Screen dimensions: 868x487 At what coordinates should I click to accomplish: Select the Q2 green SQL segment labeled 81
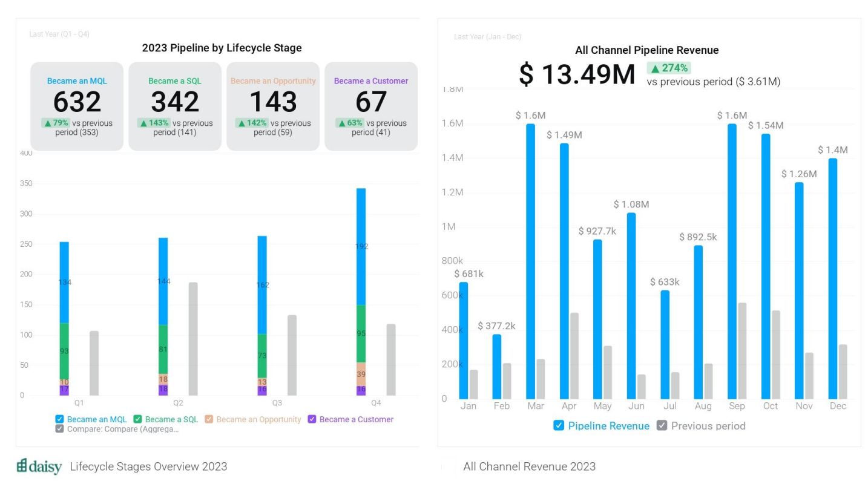(163, 349)
